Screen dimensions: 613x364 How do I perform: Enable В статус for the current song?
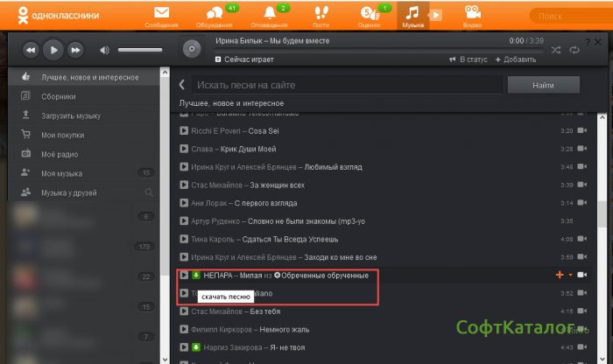(x=470, y=59)
